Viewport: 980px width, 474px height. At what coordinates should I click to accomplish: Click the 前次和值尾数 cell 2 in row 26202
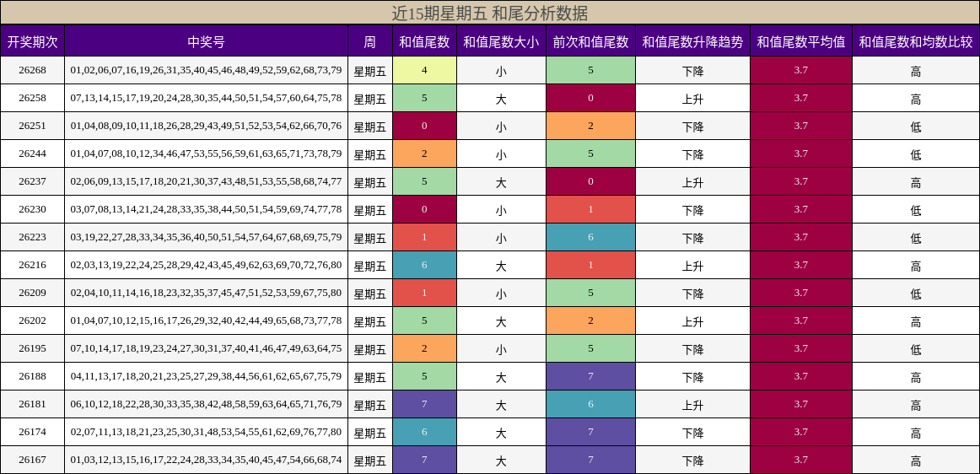tap(590, 320)
